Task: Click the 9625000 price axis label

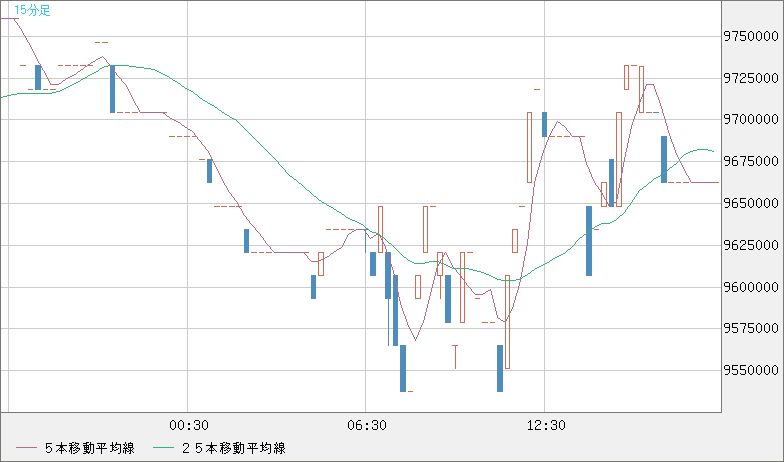Action: pos(751,245)
